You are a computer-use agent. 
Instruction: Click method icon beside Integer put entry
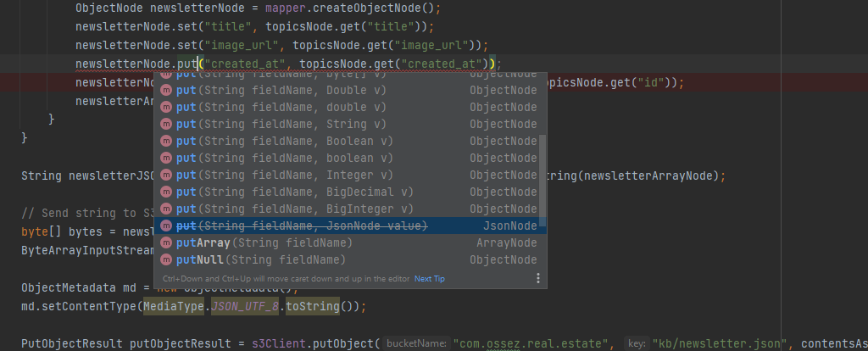[166, 175]
